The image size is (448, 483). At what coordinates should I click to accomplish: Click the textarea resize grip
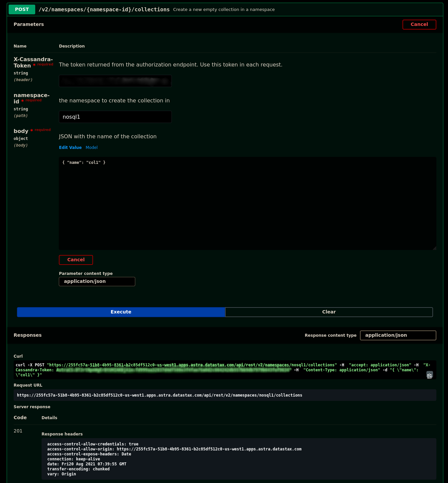click(x=435, y=248)
